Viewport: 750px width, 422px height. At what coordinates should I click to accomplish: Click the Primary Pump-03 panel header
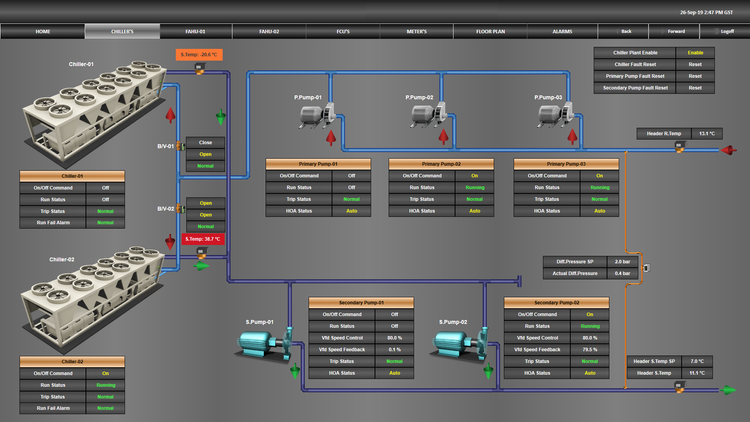click(x=566, y=164)
